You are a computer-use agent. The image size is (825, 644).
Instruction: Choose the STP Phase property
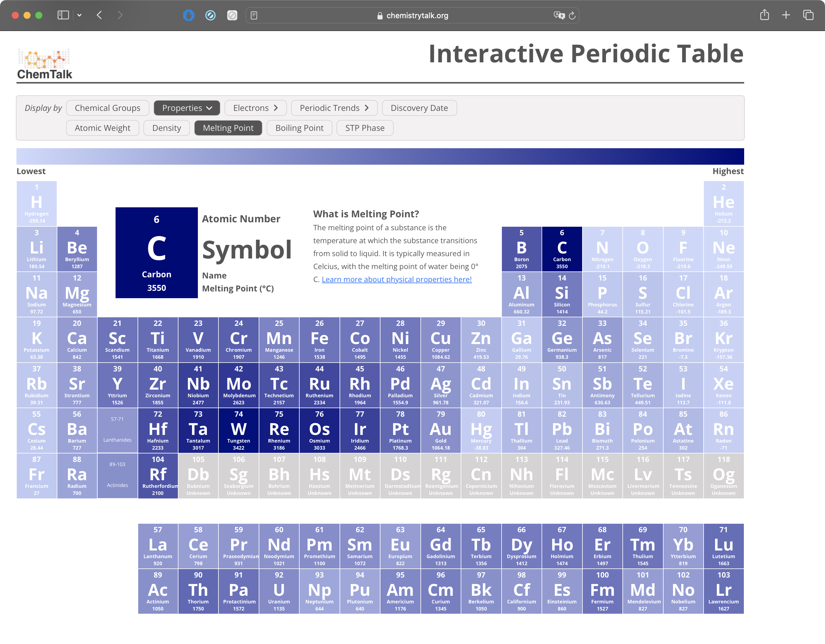pyautogui.click(x=365, y=128)
